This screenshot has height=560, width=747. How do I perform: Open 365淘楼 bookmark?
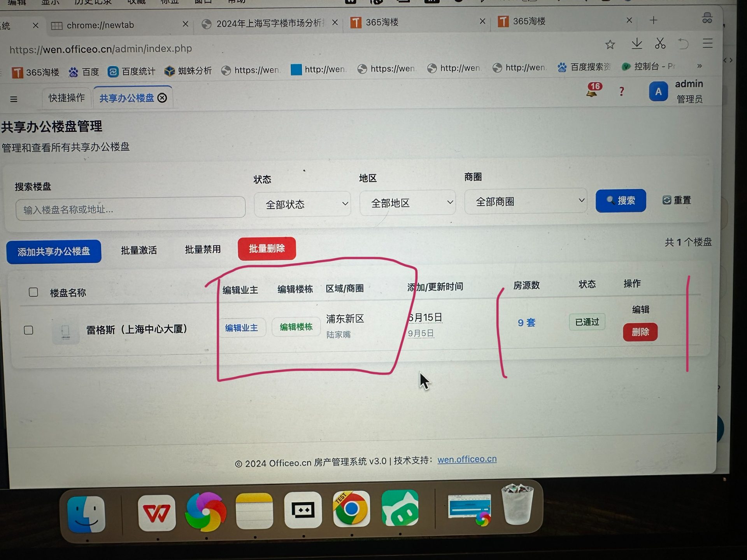[x=35, y=72]
